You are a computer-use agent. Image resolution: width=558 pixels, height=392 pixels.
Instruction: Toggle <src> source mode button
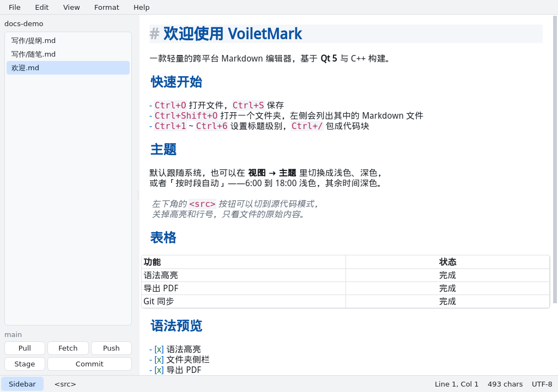point(65,384)
